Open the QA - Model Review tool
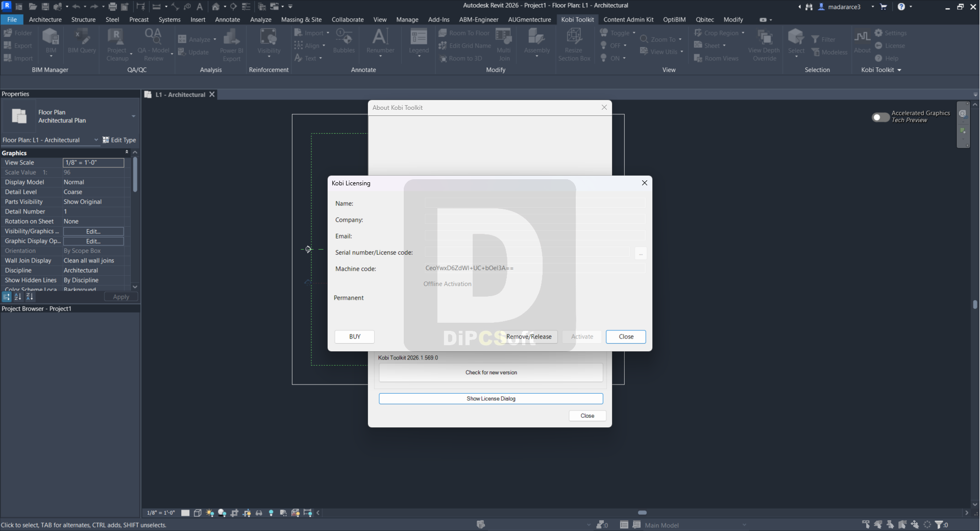The height and width of the screenshot is (531, 980). coord(153,45)
